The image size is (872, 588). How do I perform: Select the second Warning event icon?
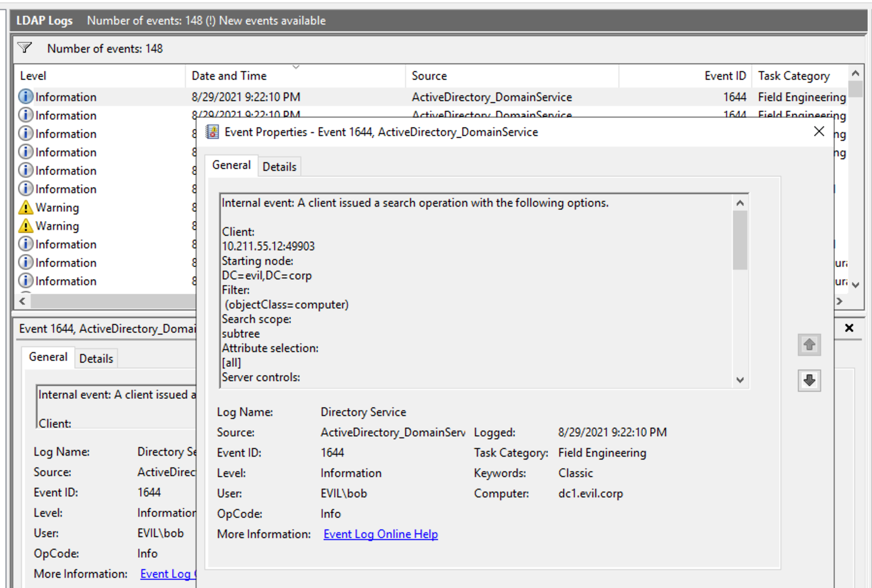click(26, 226)
